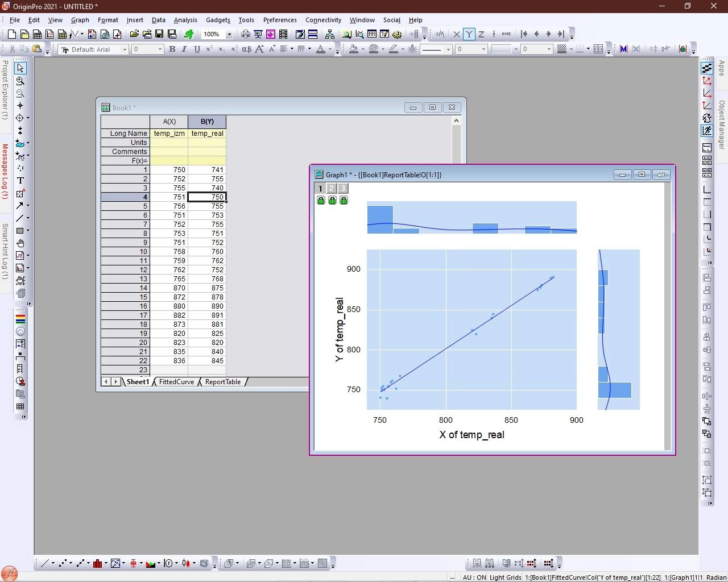Image resolution: width=728 pixels, height=582 pixels.
Task: Click the Open file folder icon
Action: click(134, 34)
